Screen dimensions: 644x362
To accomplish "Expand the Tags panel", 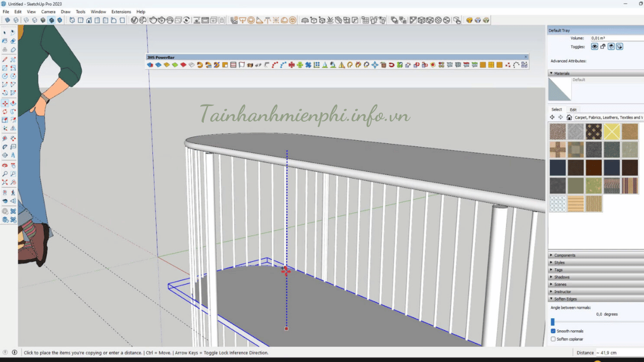I will click(x=558, y=270).
